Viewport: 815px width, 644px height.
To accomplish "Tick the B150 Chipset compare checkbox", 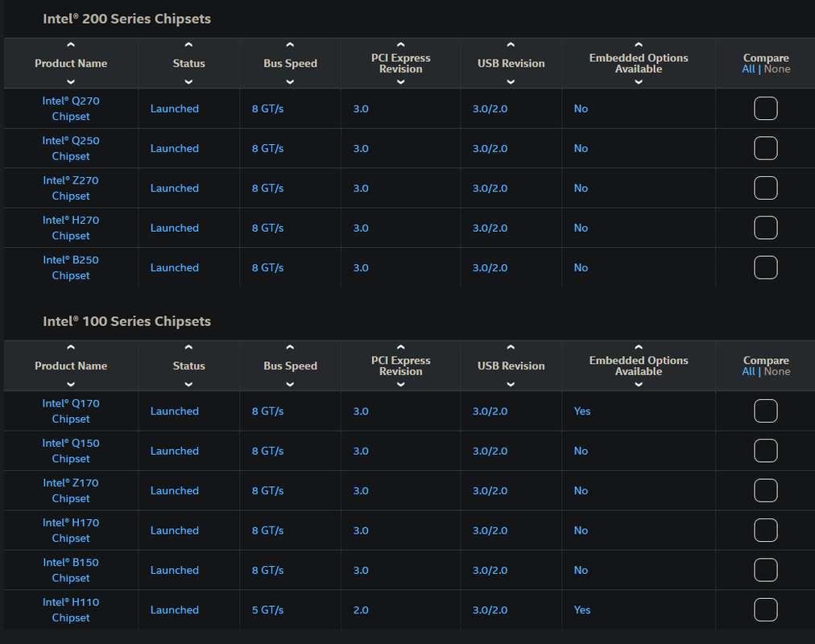I will 766,570.
